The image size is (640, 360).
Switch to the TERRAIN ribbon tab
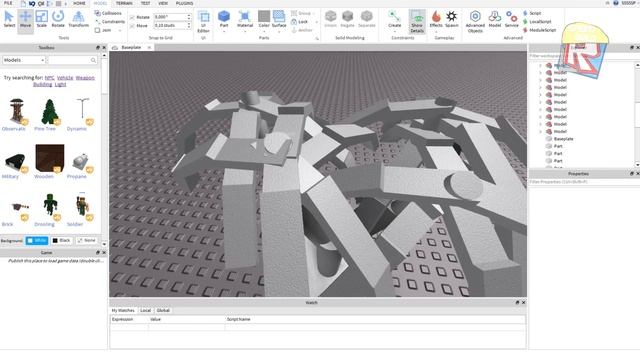[124, 3]
